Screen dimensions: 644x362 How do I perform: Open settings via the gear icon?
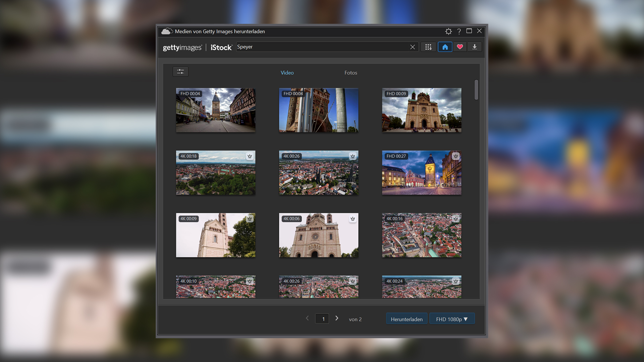448,32
